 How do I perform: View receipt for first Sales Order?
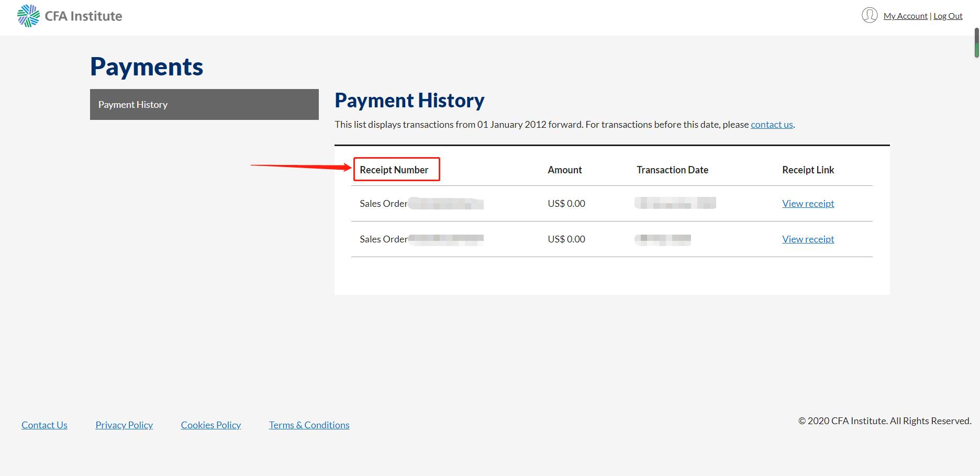coord(808,204)
